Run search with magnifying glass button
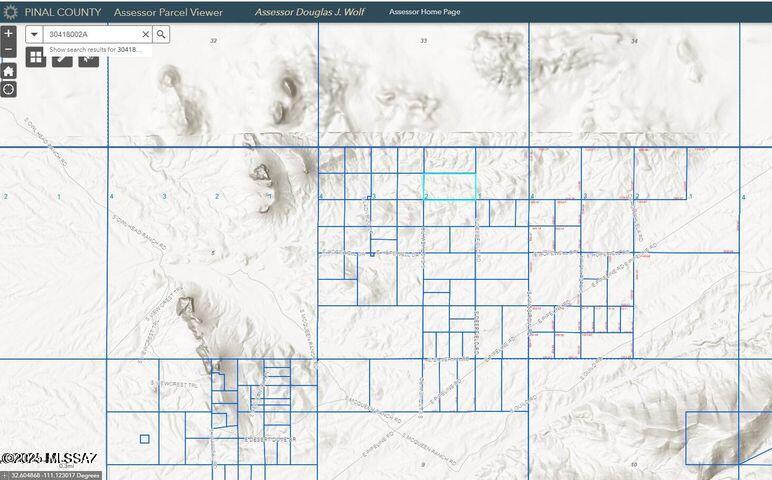Viewport: 772px width, 480px height. [x=161, y=34]
